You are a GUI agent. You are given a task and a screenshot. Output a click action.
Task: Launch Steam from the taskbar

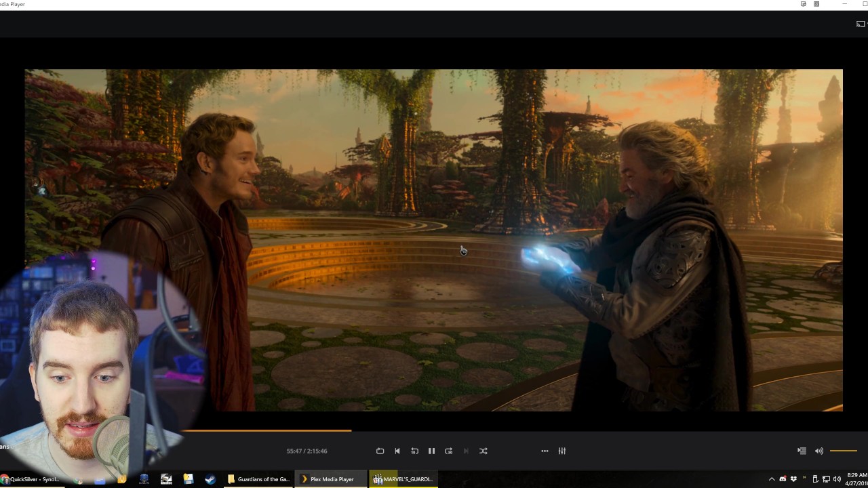(210, 479)
